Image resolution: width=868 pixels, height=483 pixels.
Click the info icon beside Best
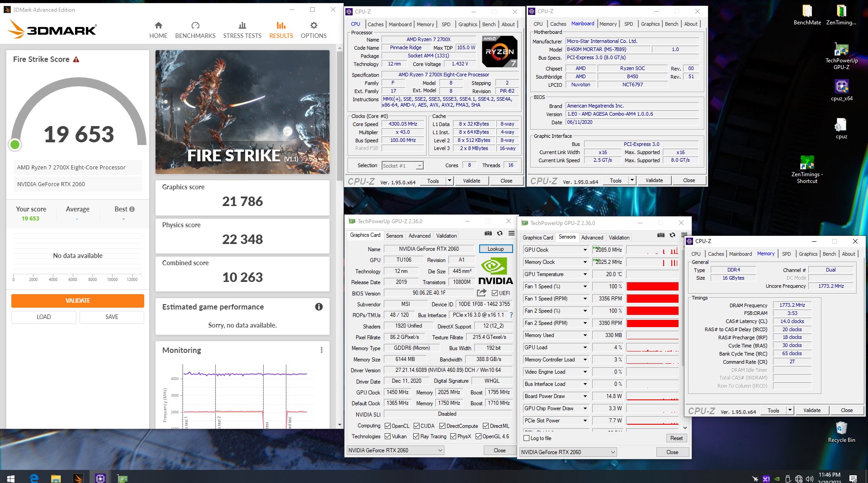(x=132, y=209)
